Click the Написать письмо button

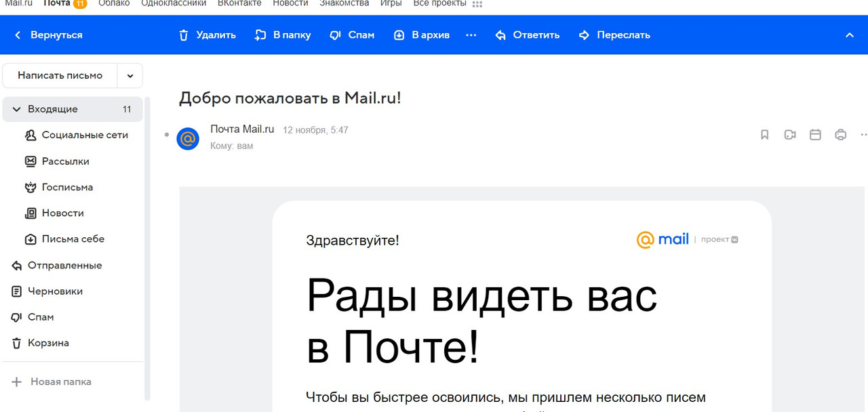click(x=60, y=76)
